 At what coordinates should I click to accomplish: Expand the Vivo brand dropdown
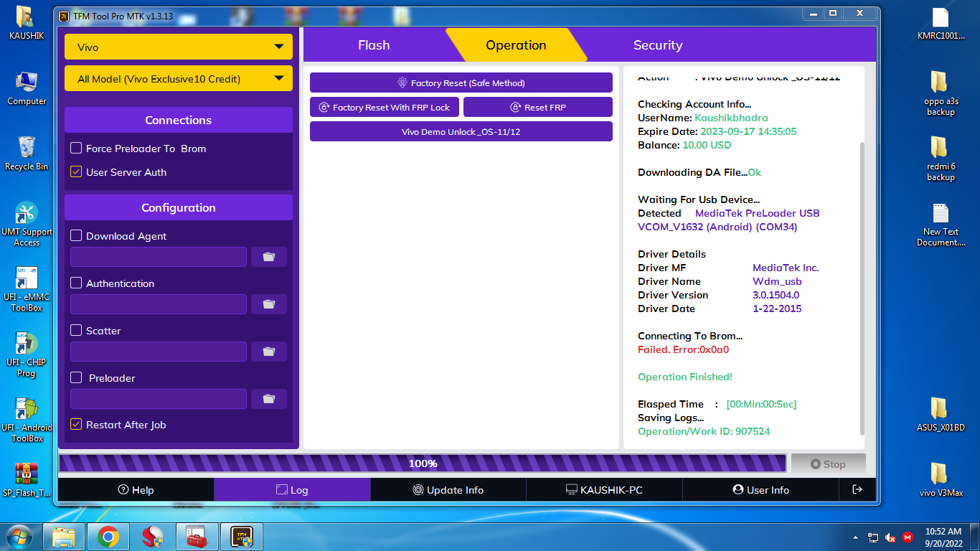(179, 47)
